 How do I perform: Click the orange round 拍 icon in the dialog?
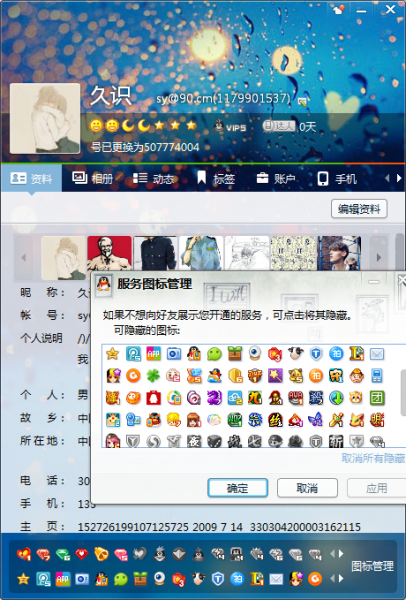[316, 376]
